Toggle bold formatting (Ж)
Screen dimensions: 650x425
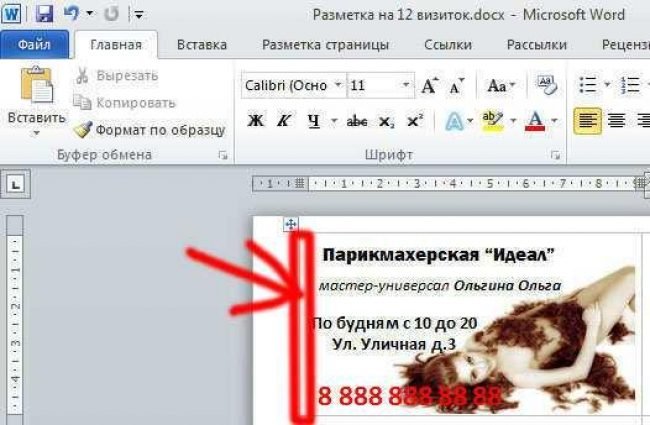point(255,121)
